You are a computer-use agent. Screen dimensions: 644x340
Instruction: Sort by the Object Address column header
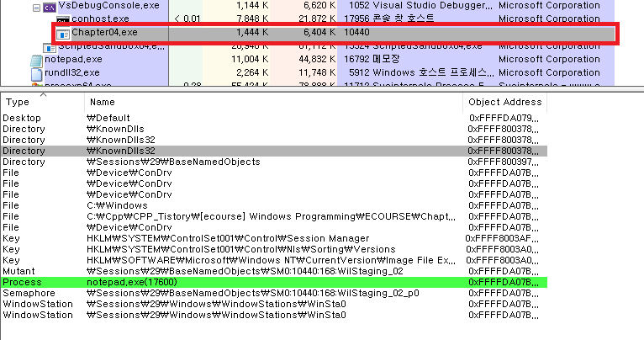click(x=505, y=102)
